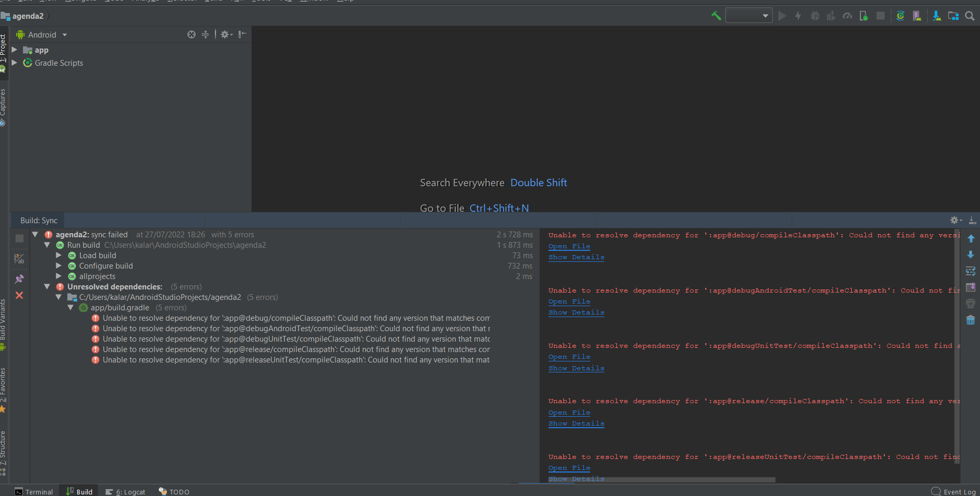The width and height of the screenshot is (980, 496).
Task: Click the console Up arrow icon
Action: [971, 238]
